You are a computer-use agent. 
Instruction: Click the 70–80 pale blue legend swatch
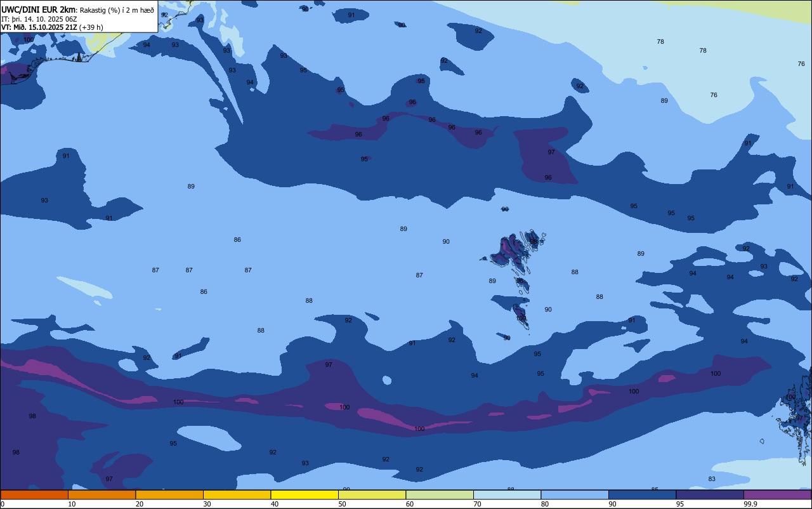click(x=507, y=495)
